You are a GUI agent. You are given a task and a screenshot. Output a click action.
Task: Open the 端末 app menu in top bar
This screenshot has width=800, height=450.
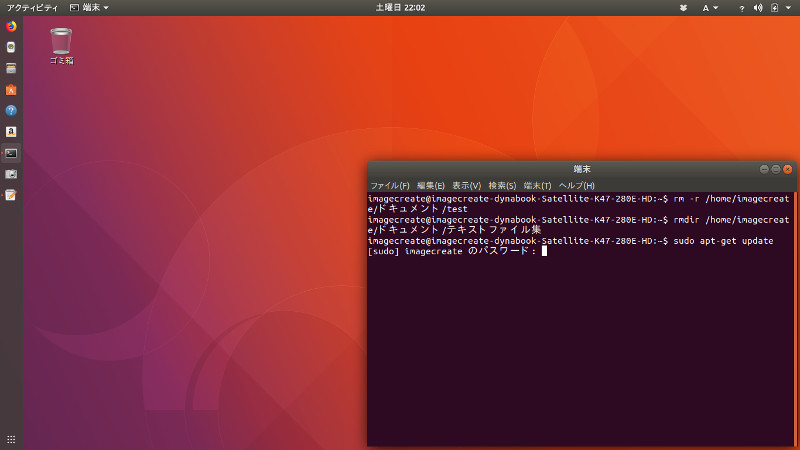point(89,8)
